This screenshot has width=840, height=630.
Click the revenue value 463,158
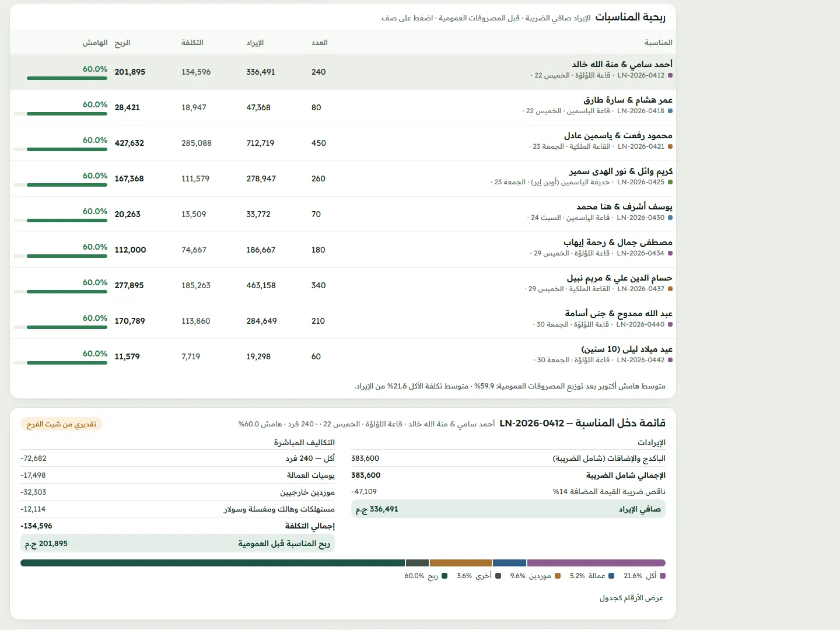(261, 285)
